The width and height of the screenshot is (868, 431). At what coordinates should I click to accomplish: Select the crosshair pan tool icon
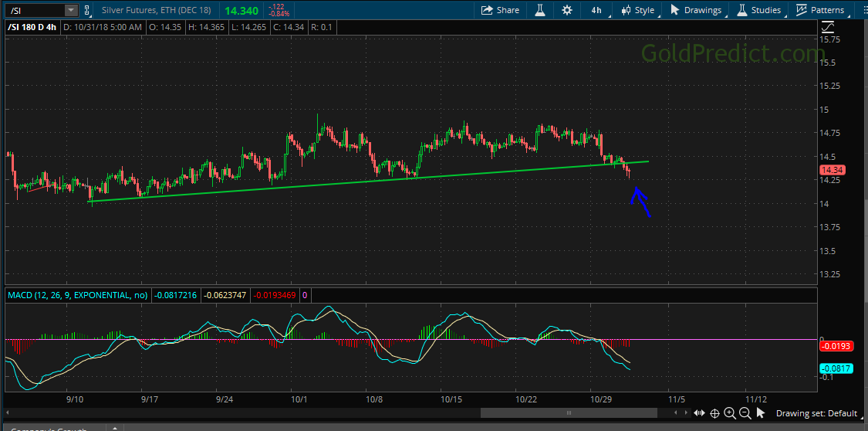click(714, 413)
